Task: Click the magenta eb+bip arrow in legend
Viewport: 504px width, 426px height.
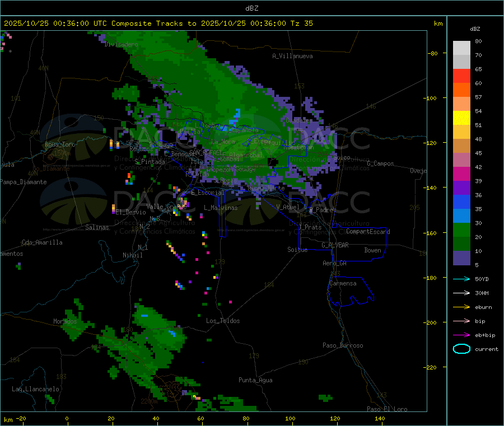Action: [x=461, y=335]
